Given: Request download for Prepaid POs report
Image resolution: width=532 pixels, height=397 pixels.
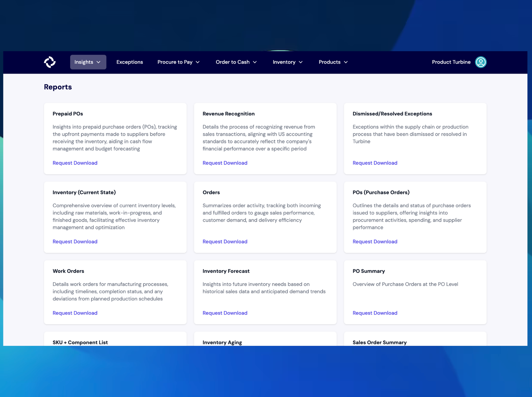Looking at the screenshot, I should coord(75,163).
